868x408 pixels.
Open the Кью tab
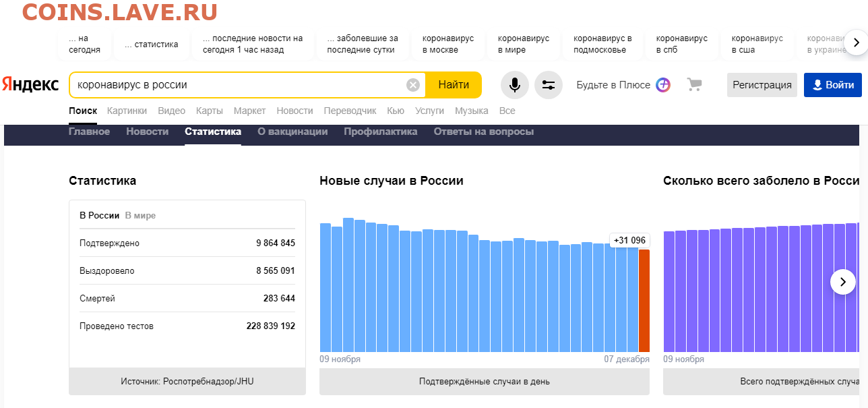click(396, 111)
